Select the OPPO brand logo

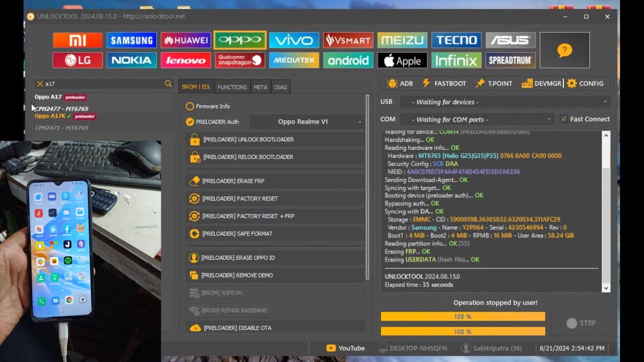(240, 40)
